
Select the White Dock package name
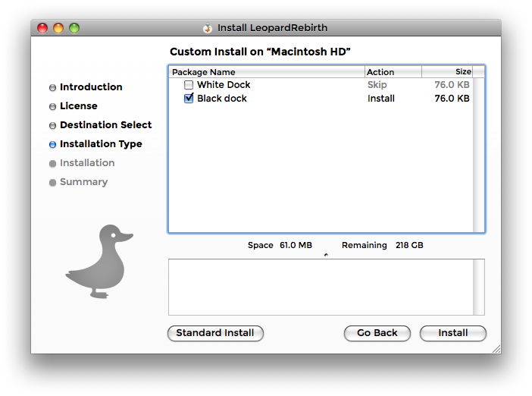pyautogui.click(x=224, y=84)
